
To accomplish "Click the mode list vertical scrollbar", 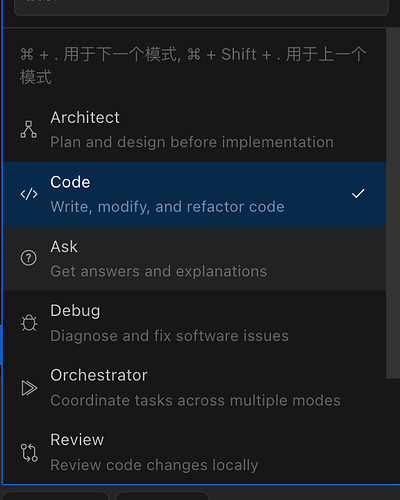I will coord(393,203).
